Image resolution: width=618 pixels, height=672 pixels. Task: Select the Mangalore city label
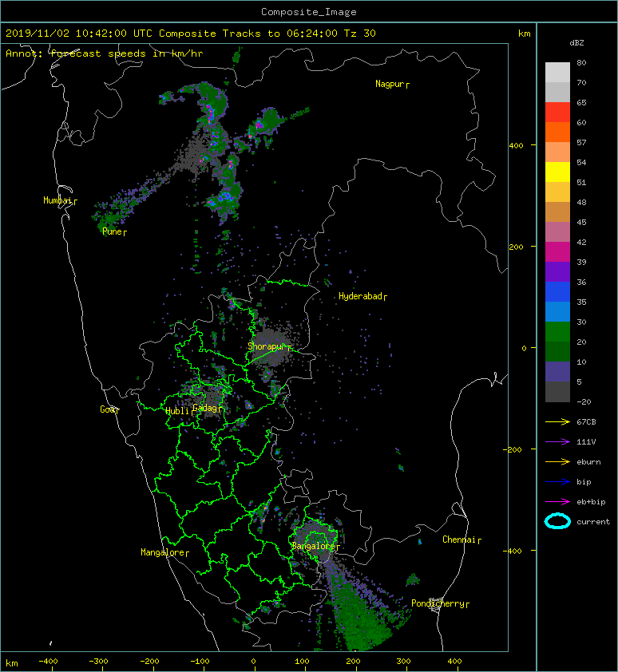[x=163, y=552]
